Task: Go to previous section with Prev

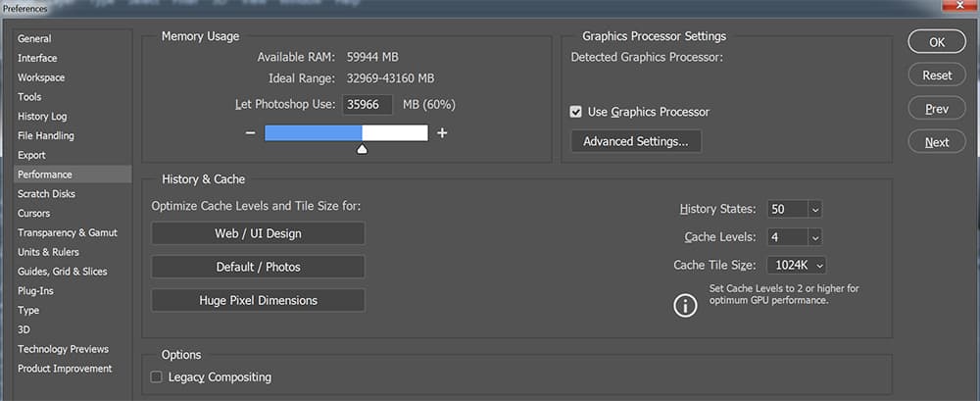Action: (x=937, y=109)
